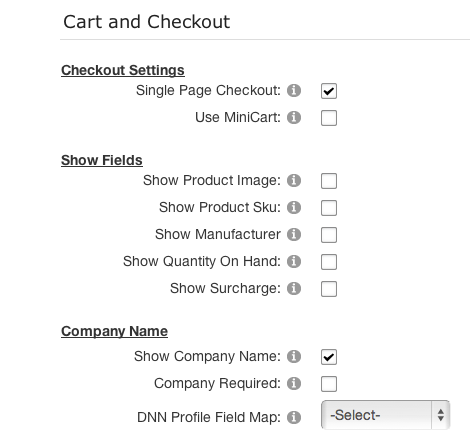Tick Show Quantity On Hand checkbox

click(329, 262)
